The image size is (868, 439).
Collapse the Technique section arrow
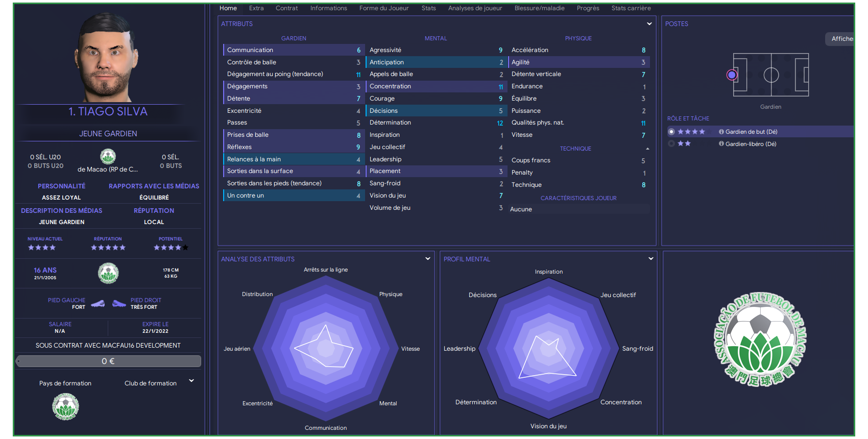pyautogui.click(x=647, y=149)
